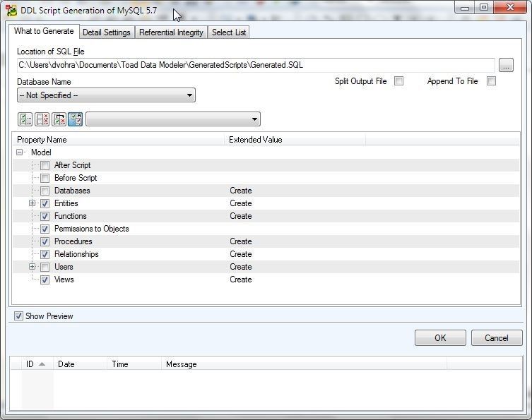Expand the Entities tree node

pos(32,203)
